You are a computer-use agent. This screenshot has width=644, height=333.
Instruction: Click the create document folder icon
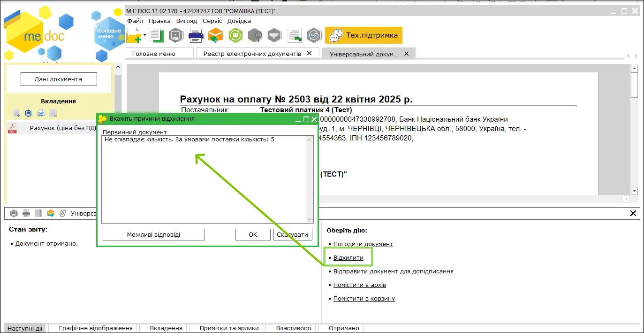[134, 35]
